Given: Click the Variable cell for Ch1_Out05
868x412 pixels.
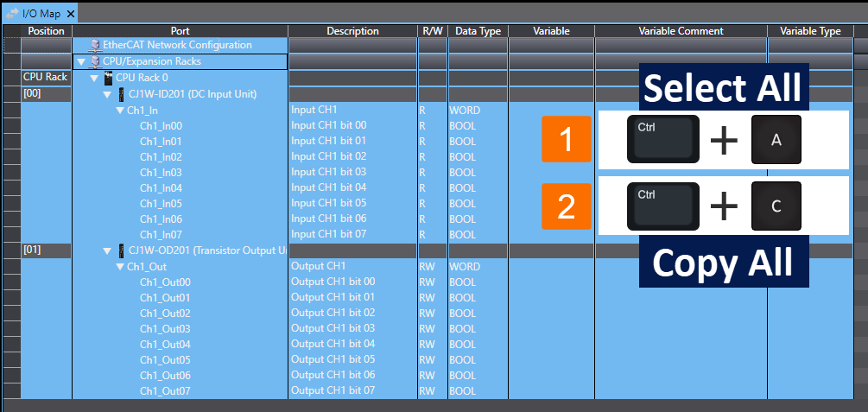Looking at the screenshot, I should pyautogui.click(x=551, y=360).
